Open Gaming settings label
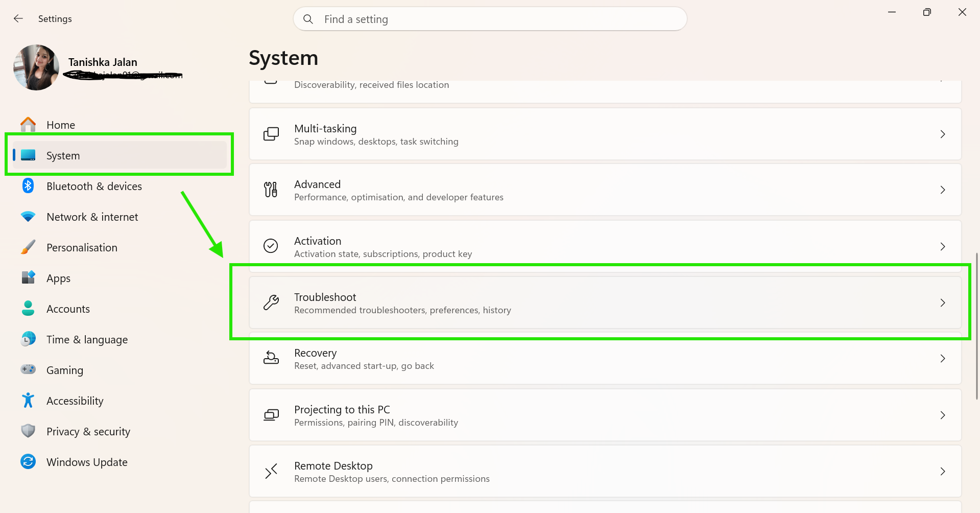Viewport: 980px width, 513px height. pos(64,370)
